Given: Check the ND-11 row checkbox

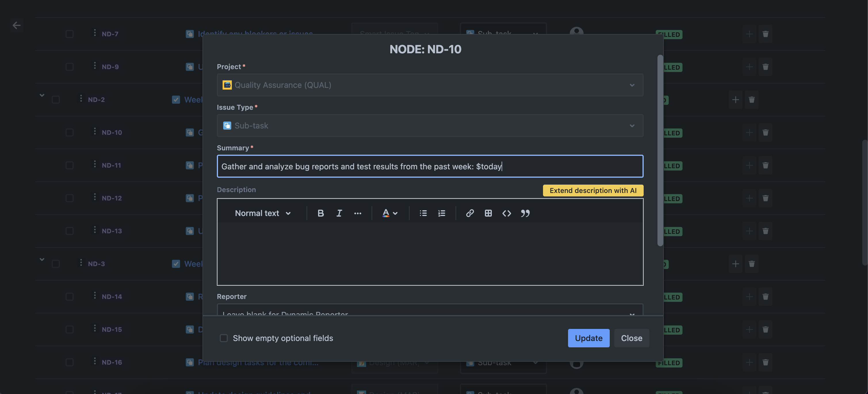Looking at the screenshot, I should 69,165.
